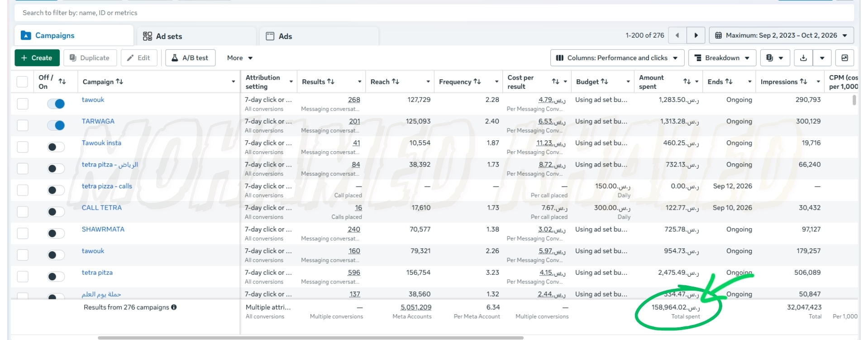
Task: Click the export download icon
Action: point(803,58)
